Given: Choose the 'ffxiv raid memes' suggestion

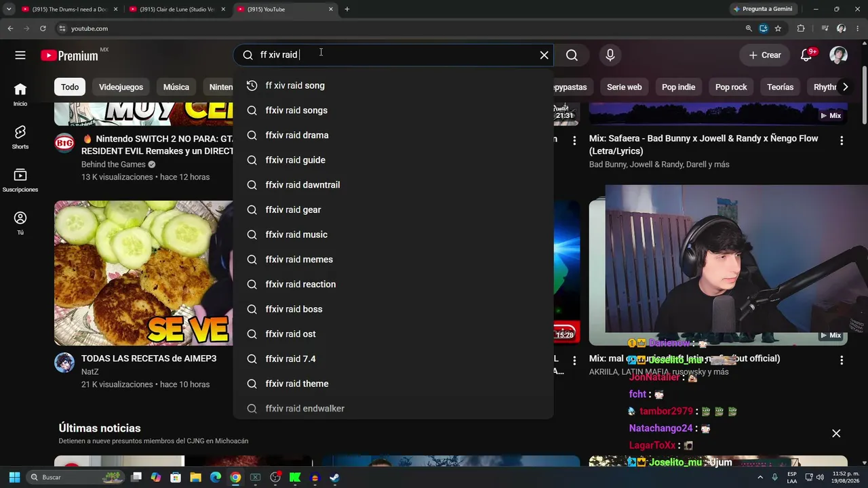Looking at the screenshot, I should (x=393, y=260).
